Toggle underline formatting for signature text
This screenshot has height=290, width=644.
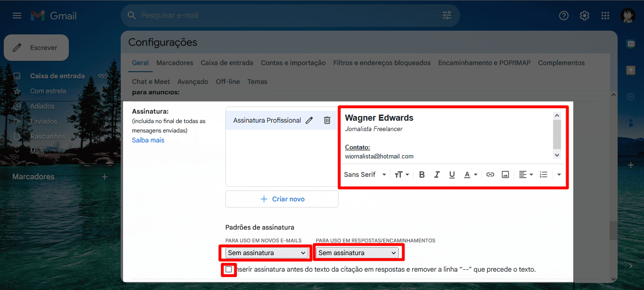452,174
